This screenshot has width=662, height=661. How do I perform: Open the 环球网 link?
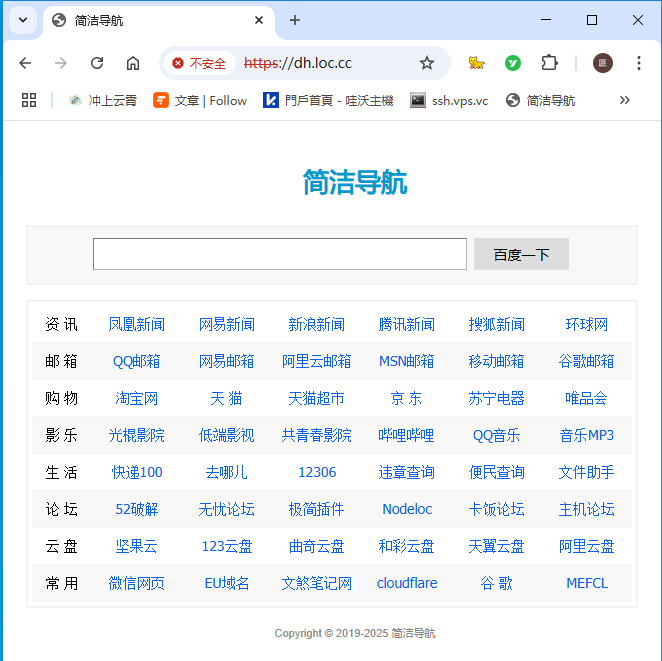(x=586, y=325)
